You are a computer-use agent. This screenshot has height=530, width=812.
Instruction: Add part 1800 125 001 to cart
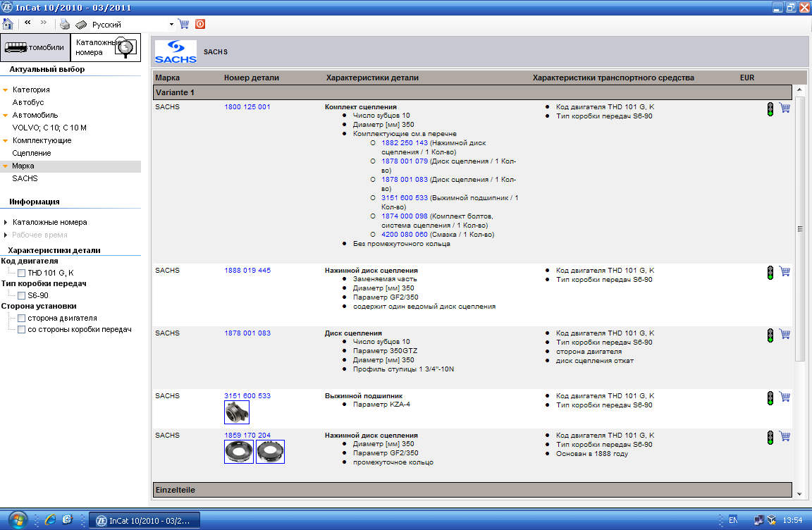[x=785, y=108]
